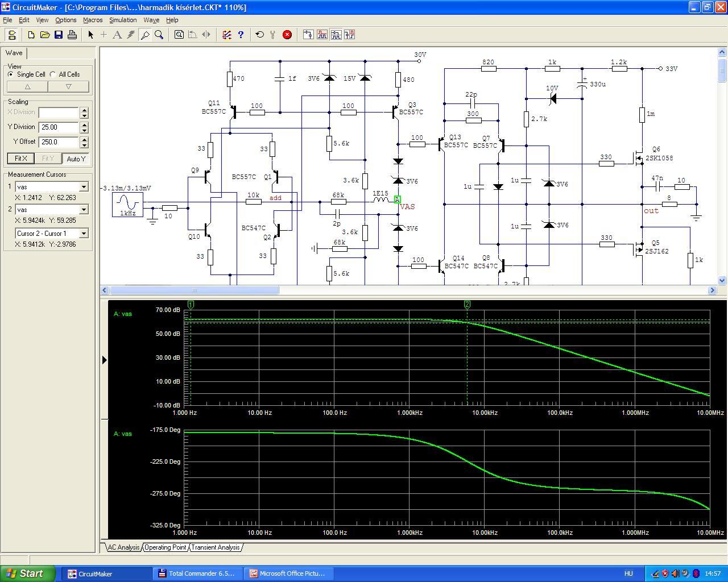Click the down triangle view button
Screen dimensions: 728x582
pos(68,87)
